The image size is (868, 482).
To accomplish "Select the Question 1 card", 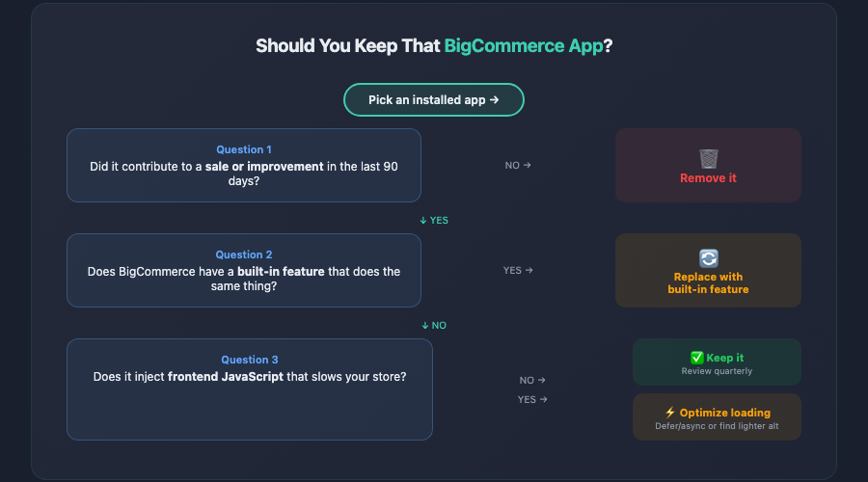I will coord(244,166).
